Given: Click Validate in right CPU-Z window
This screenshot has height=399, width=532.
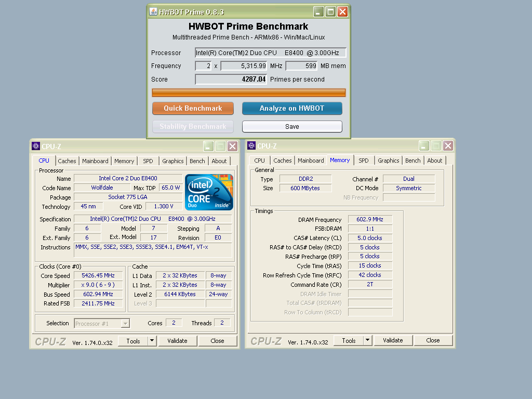Looking at the screenshot, I should click(393, 341).
